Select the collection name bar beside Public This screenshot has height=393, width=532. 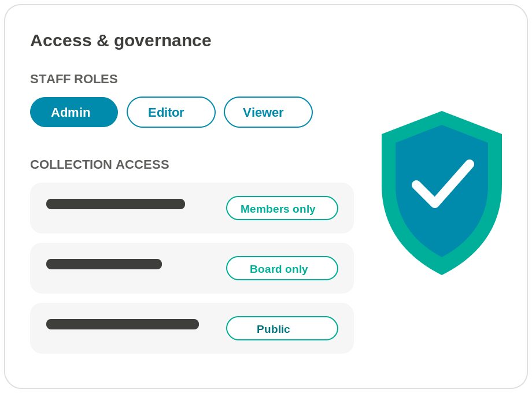click(x=123, y=324)
